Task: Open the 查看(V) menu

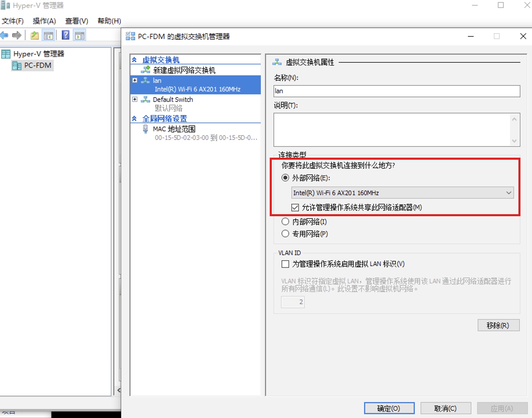Action: [x=76, y=21]
